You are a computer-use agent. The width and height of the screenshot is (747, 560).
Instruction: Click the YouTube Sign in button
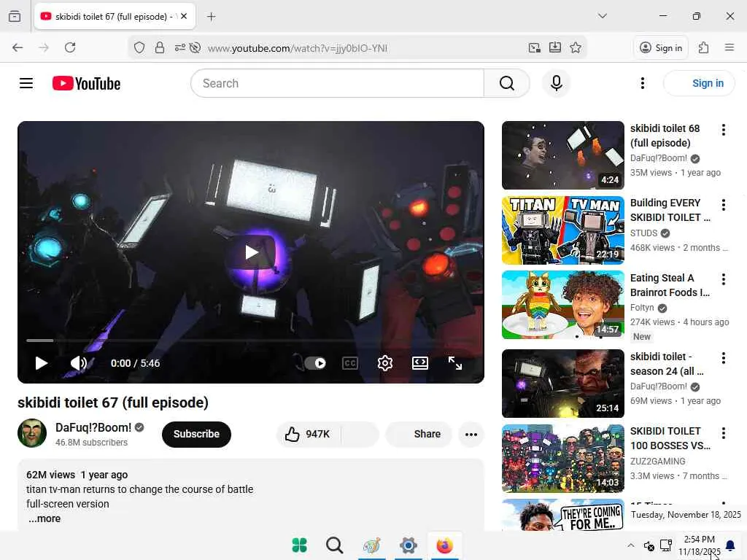point(699,83)
